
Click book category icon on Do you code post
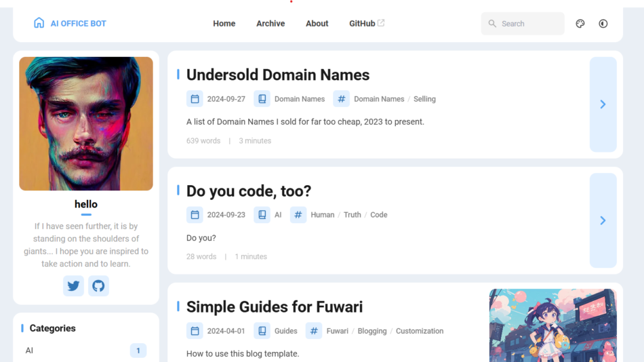click(x=262, y=215)
